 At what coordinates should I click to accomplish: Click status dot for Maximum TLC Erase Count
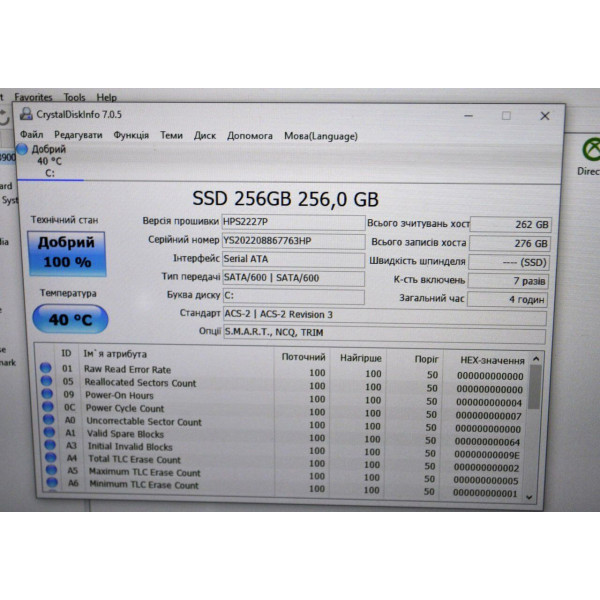(x=52, y=470)
